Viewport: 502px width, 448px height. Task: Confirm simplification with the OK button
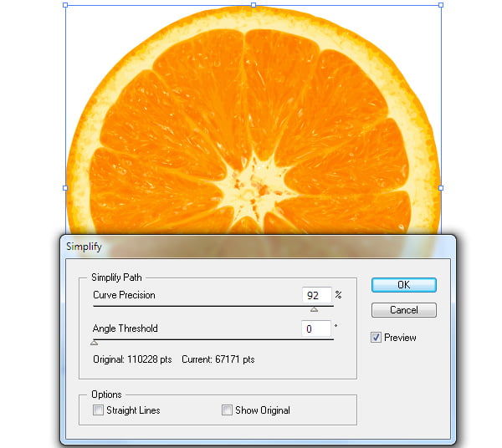click(404, 284)
